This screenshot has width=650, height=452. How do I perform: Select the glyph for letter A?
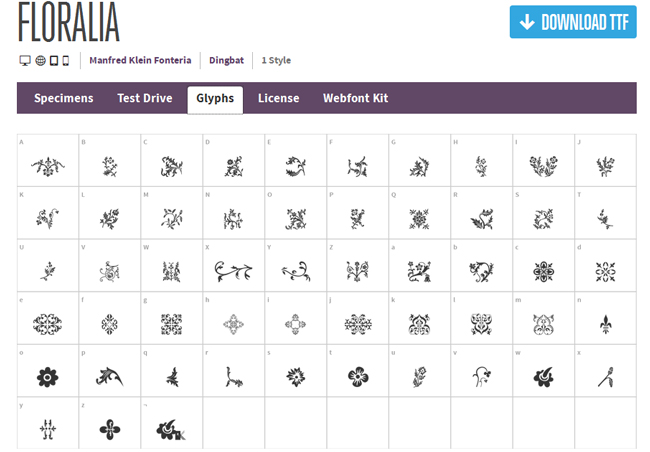[x=48, y=166]
